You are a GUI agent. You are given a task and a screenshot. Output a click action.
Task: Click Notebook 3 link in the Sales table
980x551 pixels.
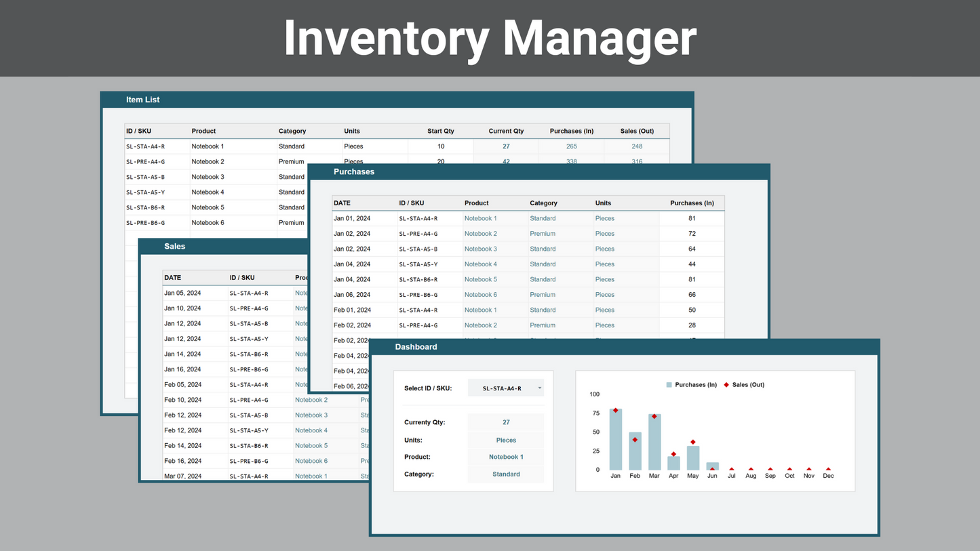coord(311,415)
